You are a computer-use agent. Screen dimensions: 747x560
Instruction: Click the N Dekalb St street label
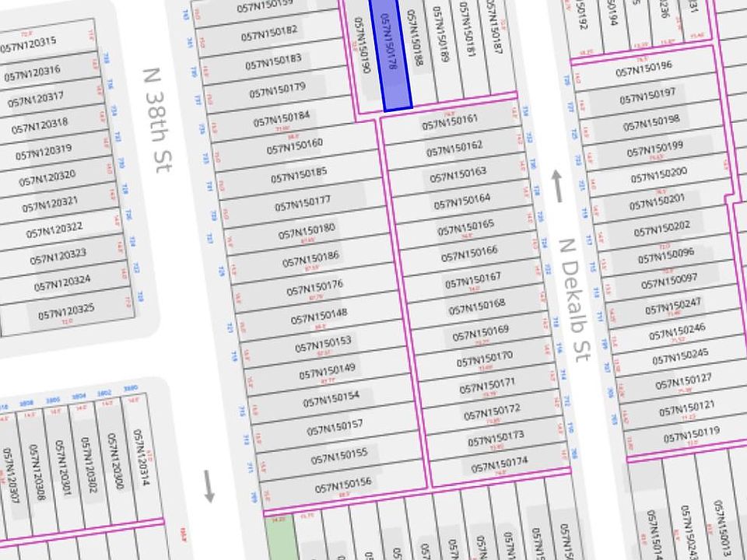[x=574, y=300]
